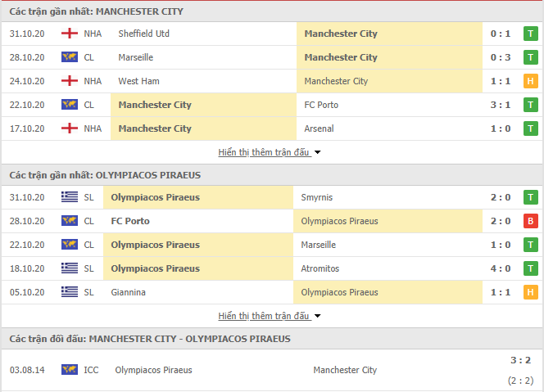Click the England flag beside Sheffield Utd match
The image size is (544, 392).
click(x=70, y=34)
